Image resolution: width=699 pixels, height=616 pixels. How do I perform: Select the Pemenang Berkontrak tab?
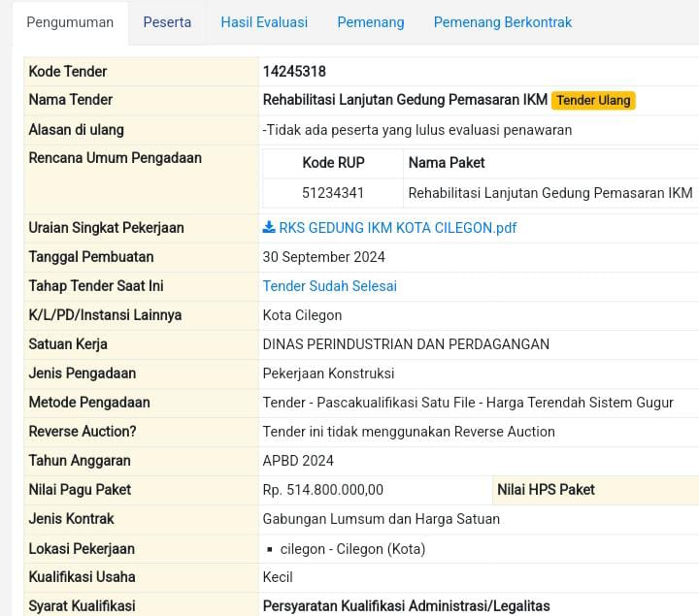pos(502,22)
